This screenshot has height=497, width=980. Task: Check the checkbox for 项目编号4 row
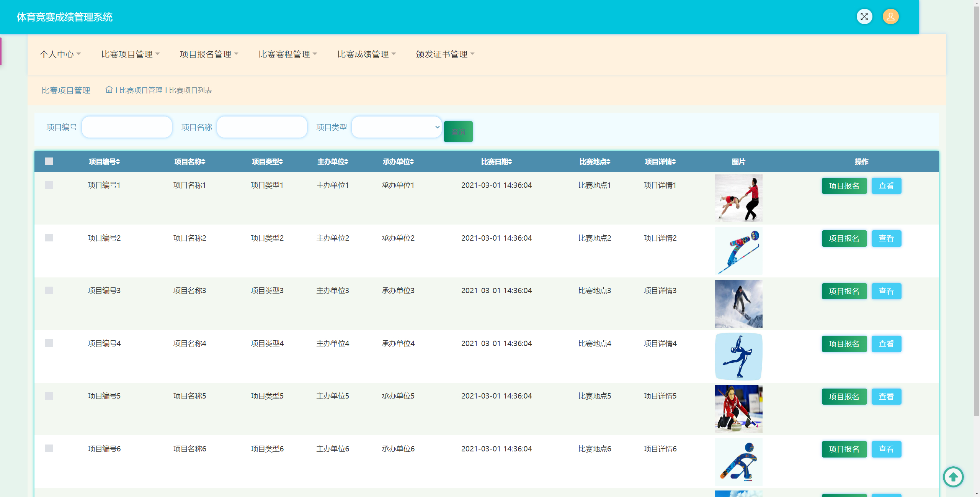click(49, 343)
